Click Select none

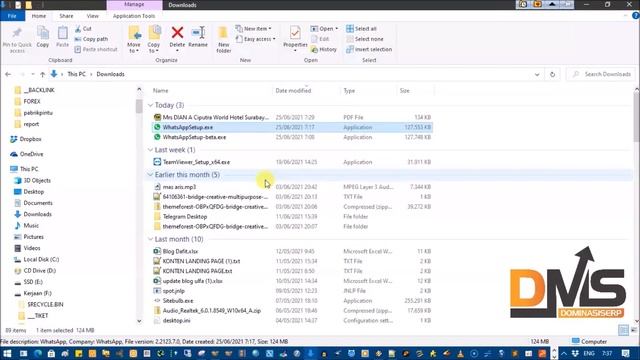tap(364, 39)
